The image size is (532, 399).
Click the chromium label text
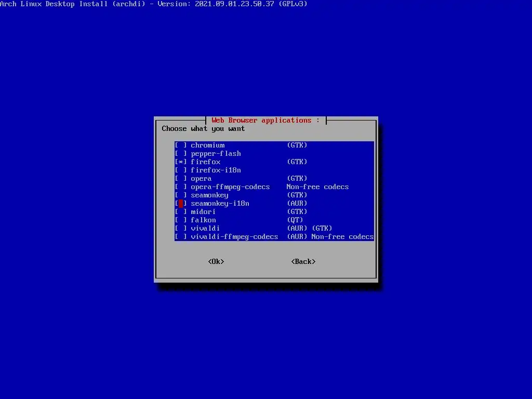pyautogui.click(x=208, y=145)
